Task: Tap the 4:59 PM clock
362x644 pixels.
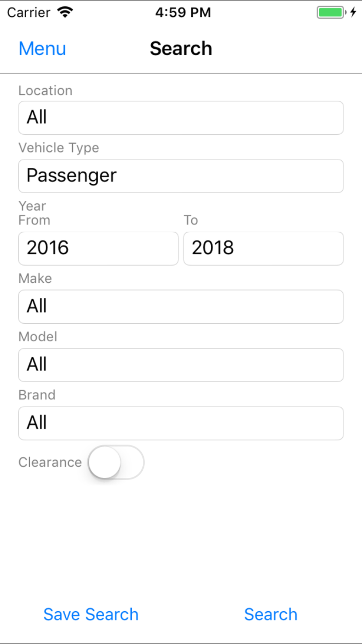Action: [x=183, y=12]
